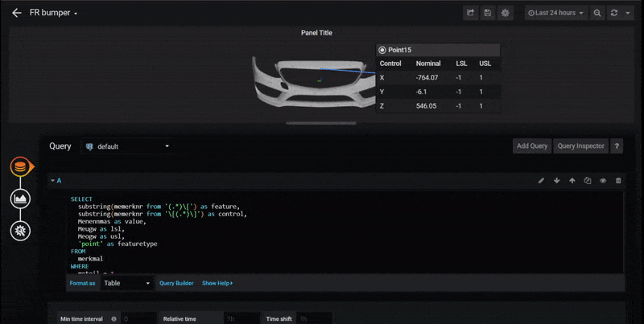The image size is (644, 324).
Task: Click inside the SQL query editor
Action: (345, 232)
